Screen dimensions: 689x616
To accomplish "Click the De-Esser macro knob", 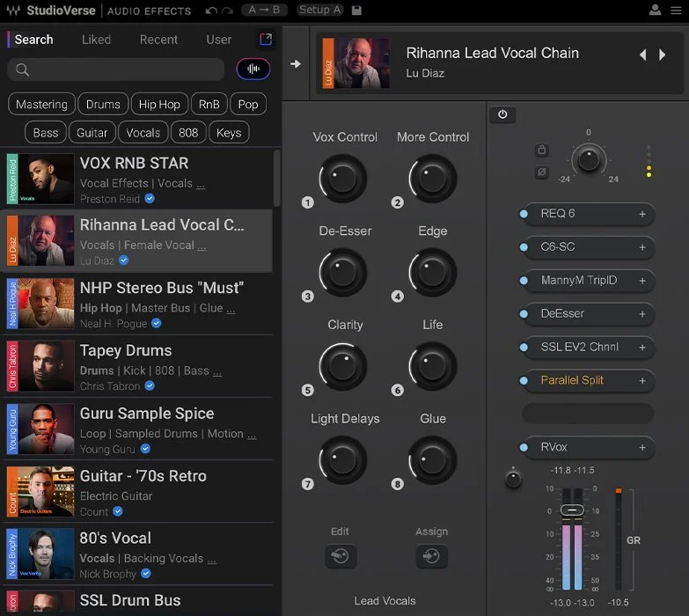I will pos(343,273).
